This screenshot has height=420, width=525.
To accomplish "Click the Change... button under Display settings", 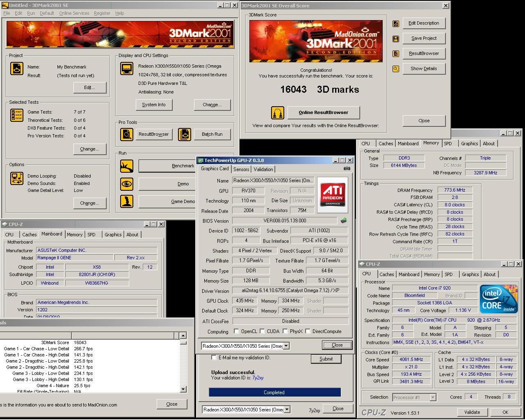I will pos(212,105).
